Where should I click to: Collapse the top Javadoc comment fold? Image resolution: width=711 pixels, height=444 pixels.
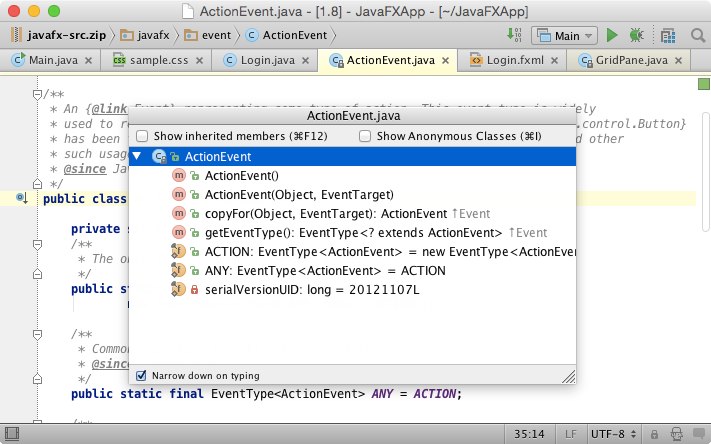[x=38, y=94]
